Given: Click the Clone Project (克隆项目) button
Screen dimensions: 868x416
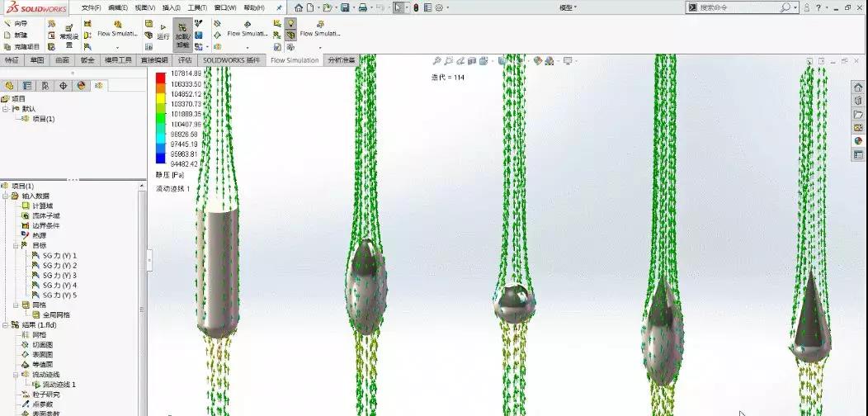Looking at the screenshot, I should 21,47.
